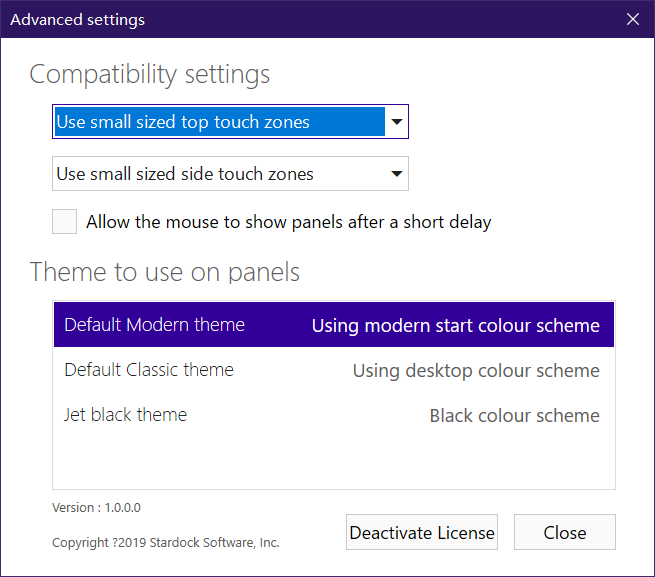Pick the Jet black theme
The image size is (655, 577).
pyautogui.click(x=126, y=415)
